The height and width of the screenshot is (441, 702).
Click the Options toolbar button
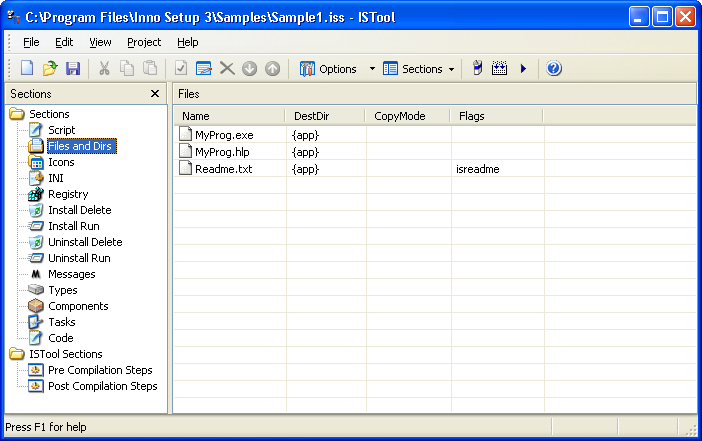328,69
